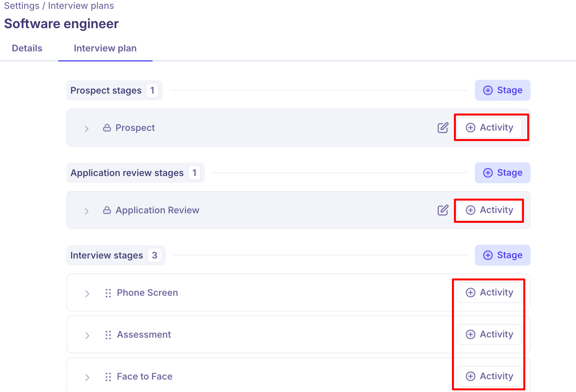Expand the Face to Face stage

87,377
